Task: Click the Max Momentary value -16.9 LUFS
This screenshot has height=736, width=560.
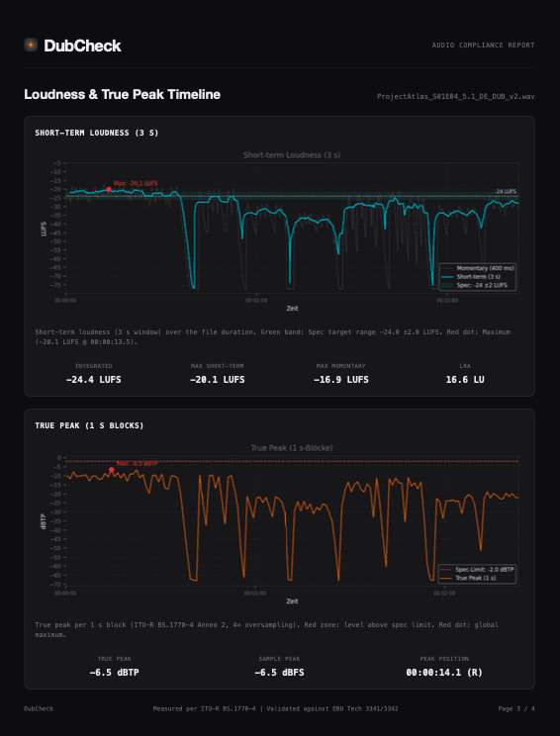Action: pos(340,380)
